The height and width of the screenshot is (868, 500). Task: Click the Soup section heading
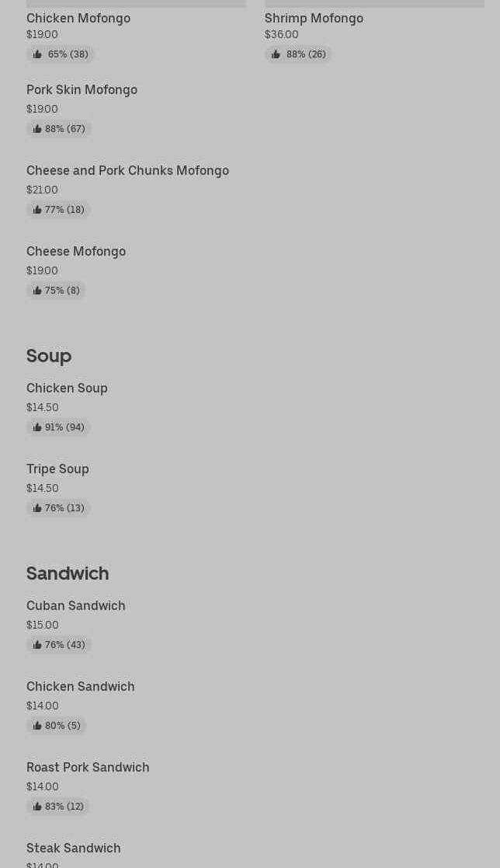(49, 355)
